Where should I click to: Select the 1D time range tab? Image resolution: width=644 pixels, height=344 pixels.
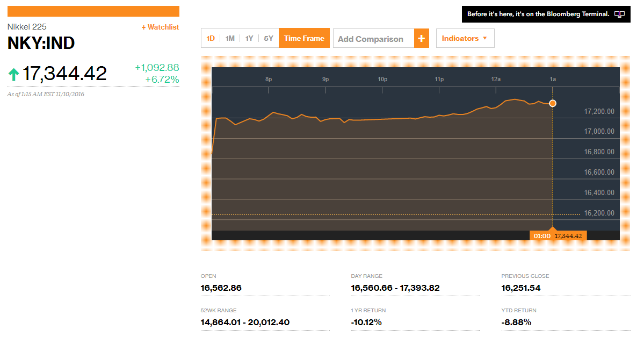pos(211,38)
